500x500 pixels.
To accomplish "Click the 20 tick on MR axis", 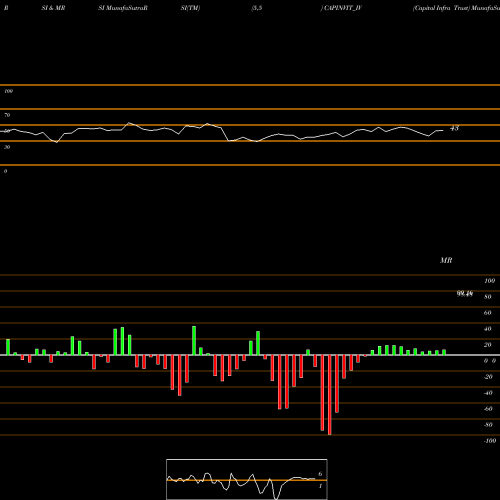I will click(488, 345).
